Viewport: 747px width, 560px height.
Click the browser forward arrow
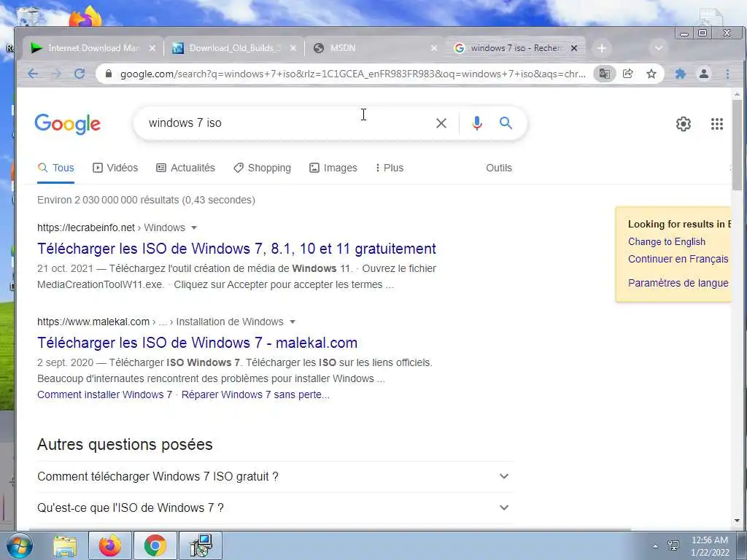click(x=56, y=74)
